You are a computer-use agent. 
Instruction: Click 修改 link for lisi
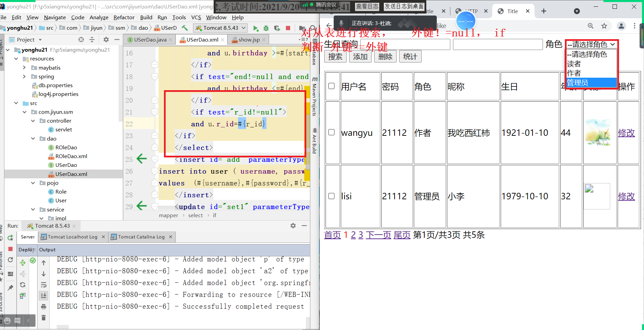(x=626, y=196)
